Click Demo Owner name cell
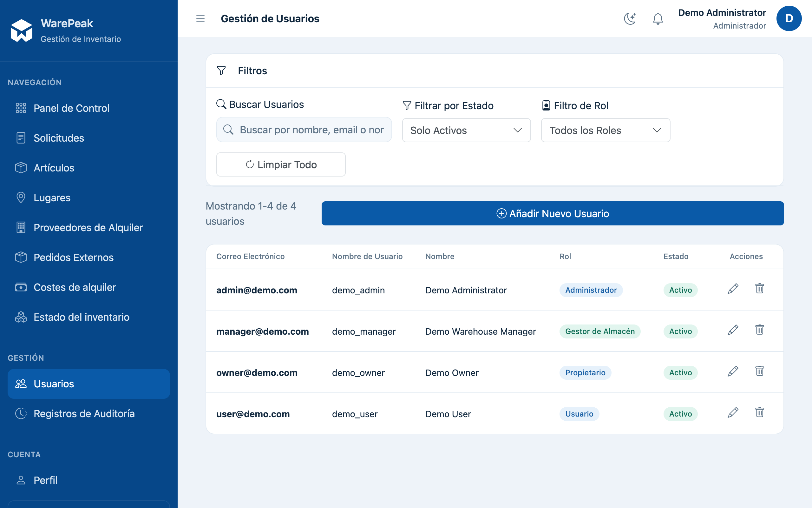This screenshot has height=508, width=812. pyautogui.click(x=452, y=373)
